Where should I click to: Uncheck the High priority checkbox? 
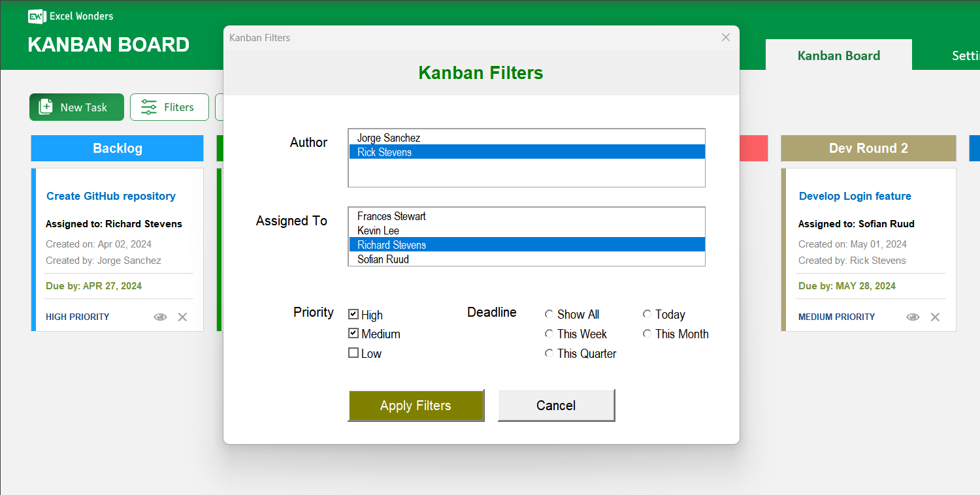[x=353, y=314]
